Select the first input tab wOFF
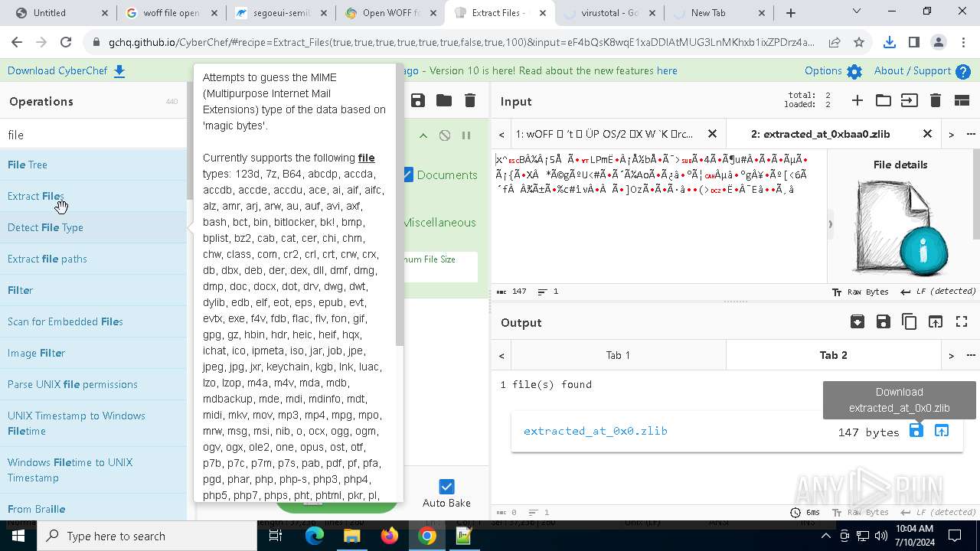 [x=605, y=134]
